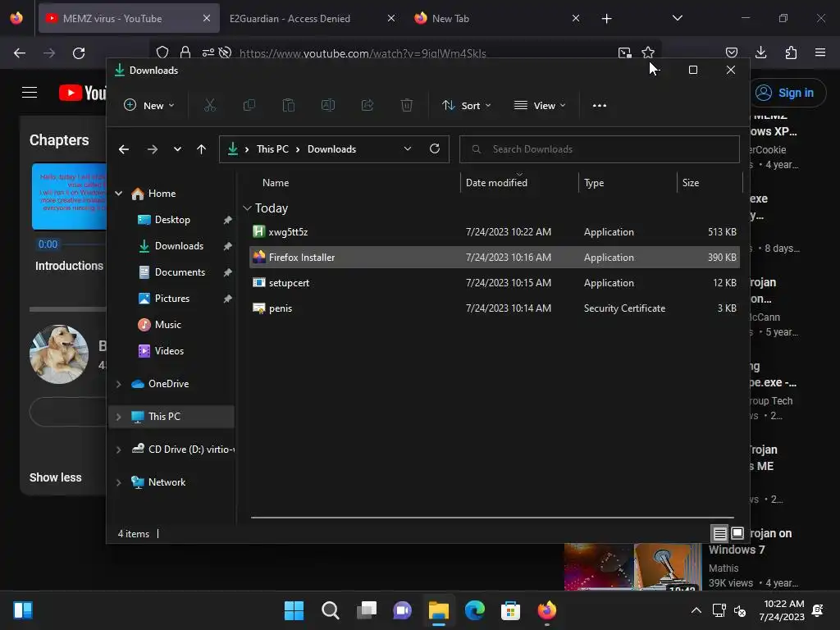Open Firefox downloads panel arrow
Image resolution: width=840 pixels, height=630 pixels.
click(x=760, y=52)
